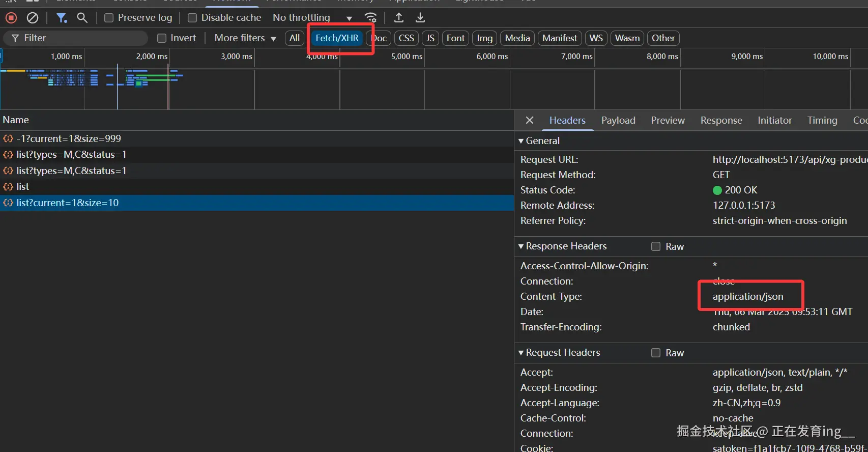Select the Fetch/XHR filter
Viewport: 868px width, 452px height.
click(337, 38)
